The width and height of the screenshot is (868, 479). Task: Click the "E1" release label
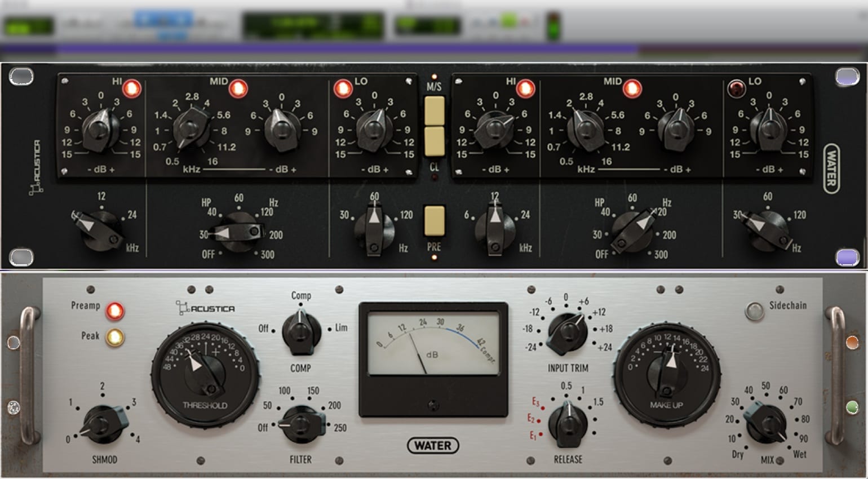(x=533, y=436)
